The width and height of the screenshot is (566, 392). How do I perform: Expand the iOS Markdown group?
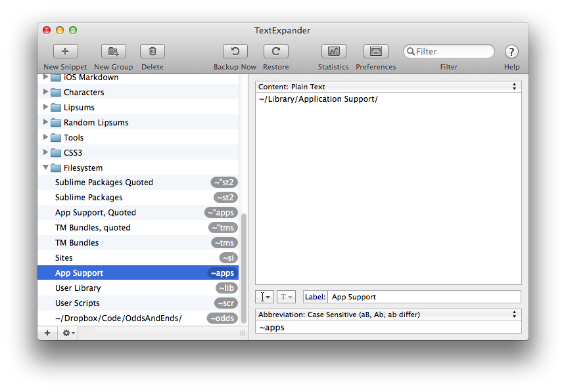(x=45, y=77)
